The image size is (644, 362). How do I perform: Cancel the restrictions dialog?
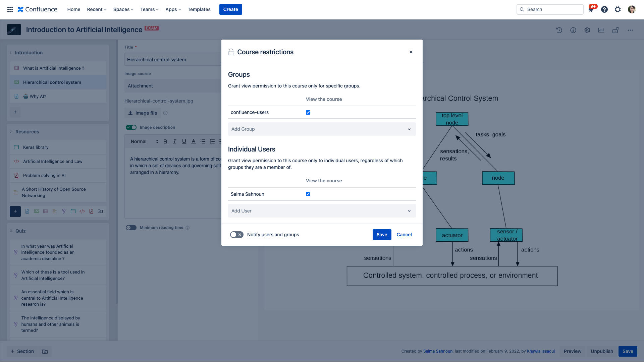(x=404, y=235)
